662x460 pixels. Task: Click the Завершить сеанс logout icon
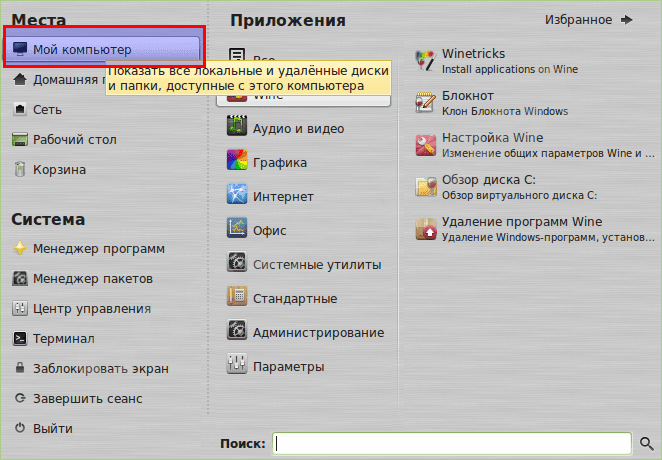[20, 398]
